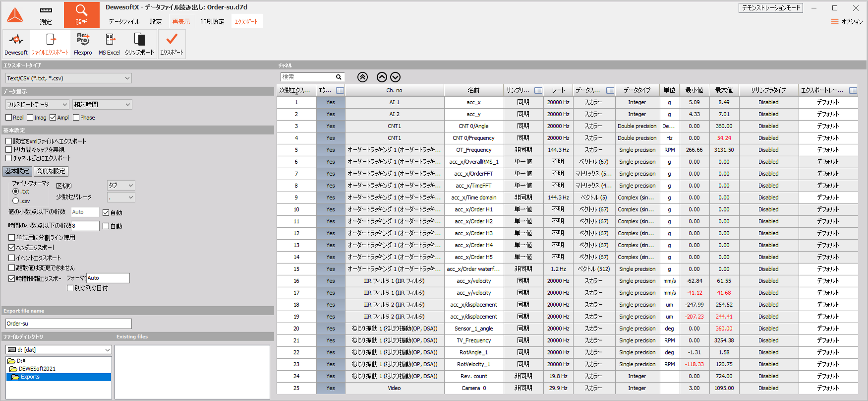Open the 区切り タブ delimiter dropdown
The height and width of the screenshot is (401, 868).
click(x=121, y=186)
